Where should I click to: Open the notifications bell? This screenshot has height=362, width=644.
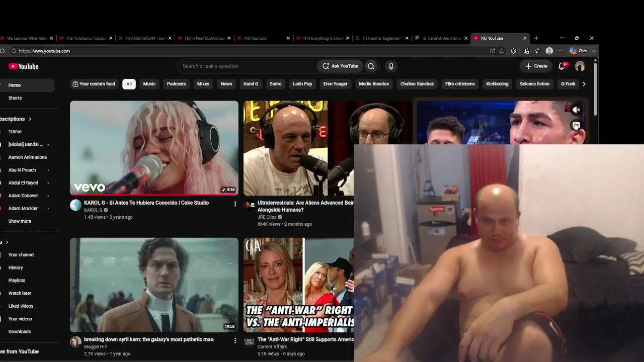coord(562,66)
